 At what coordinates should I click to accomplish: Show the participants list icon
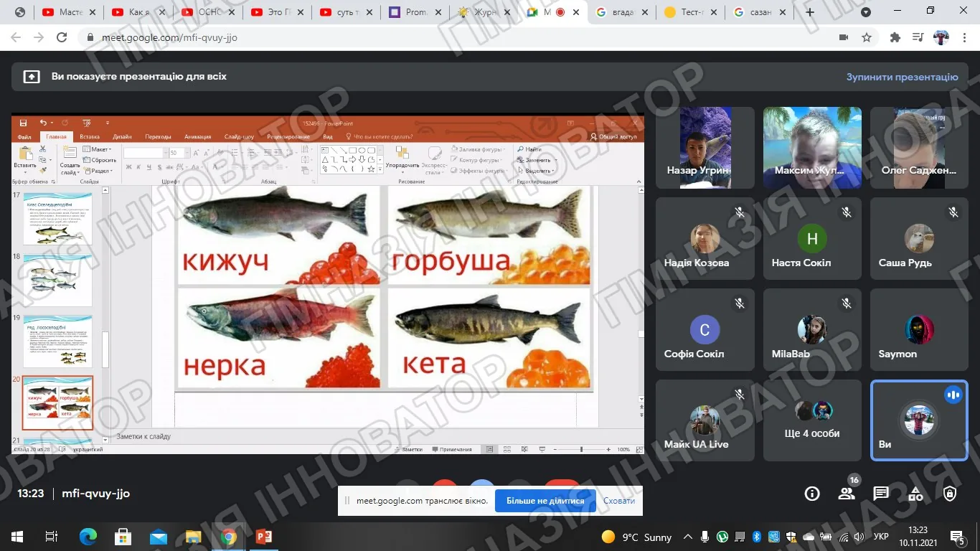coord(847,494)
